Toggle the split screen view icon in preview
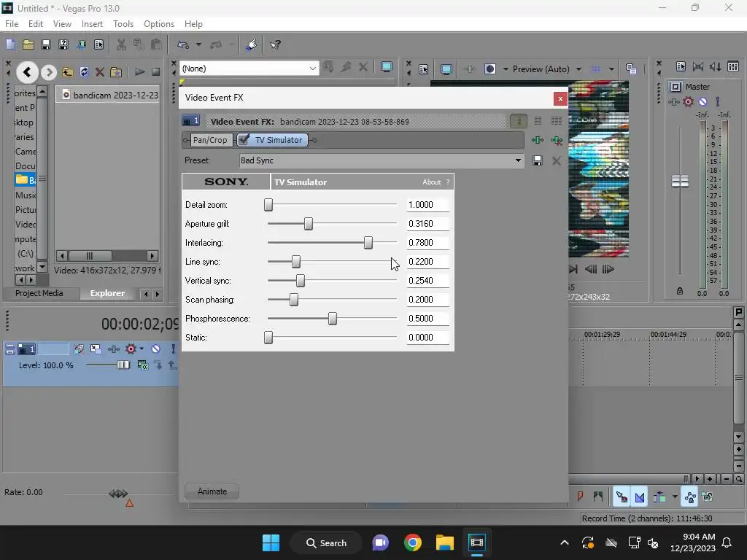 (x=489, y=69)
